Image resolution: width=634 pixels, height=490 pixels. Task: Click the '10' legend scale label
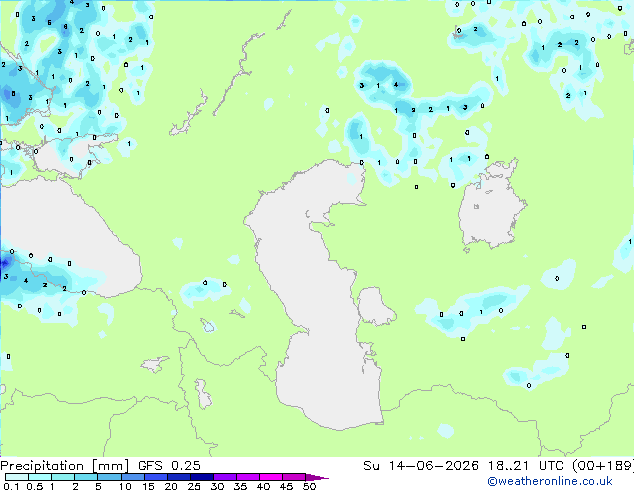125,486
